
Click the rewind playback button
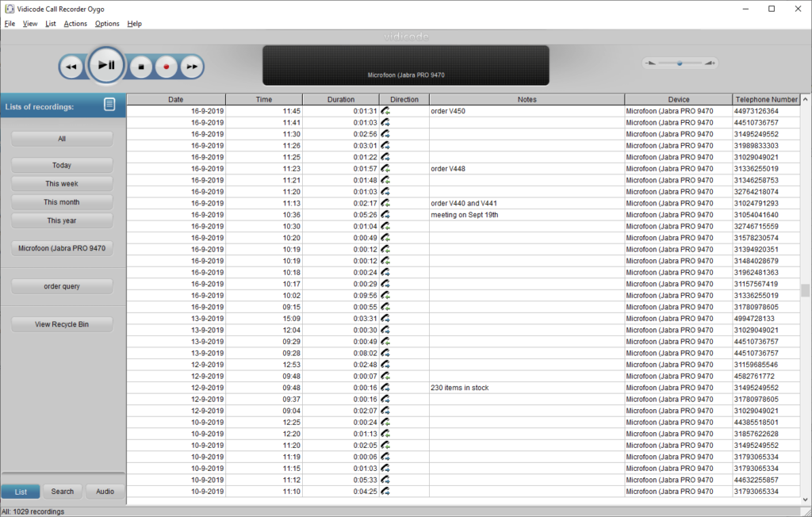click(x=71, y=67)
